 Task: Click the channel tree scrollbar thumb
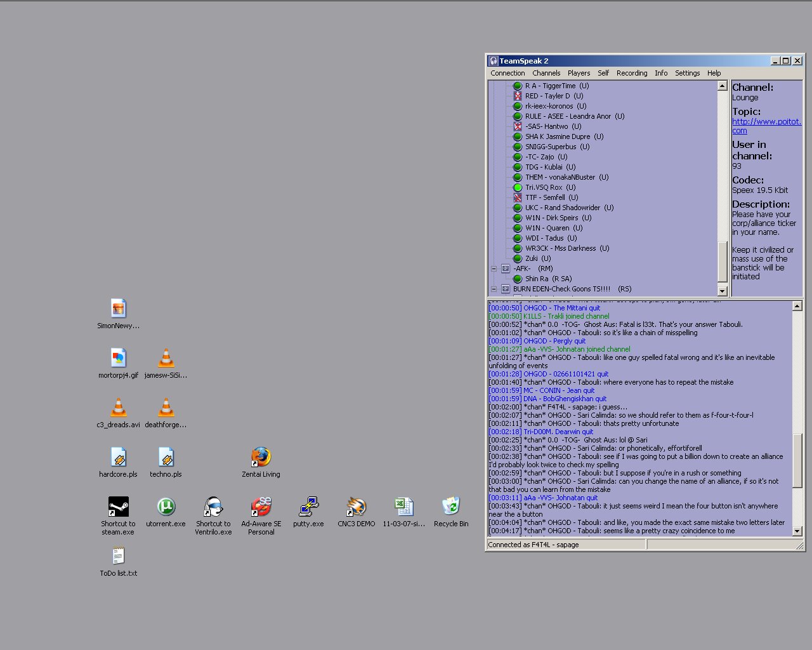(722, 262)
